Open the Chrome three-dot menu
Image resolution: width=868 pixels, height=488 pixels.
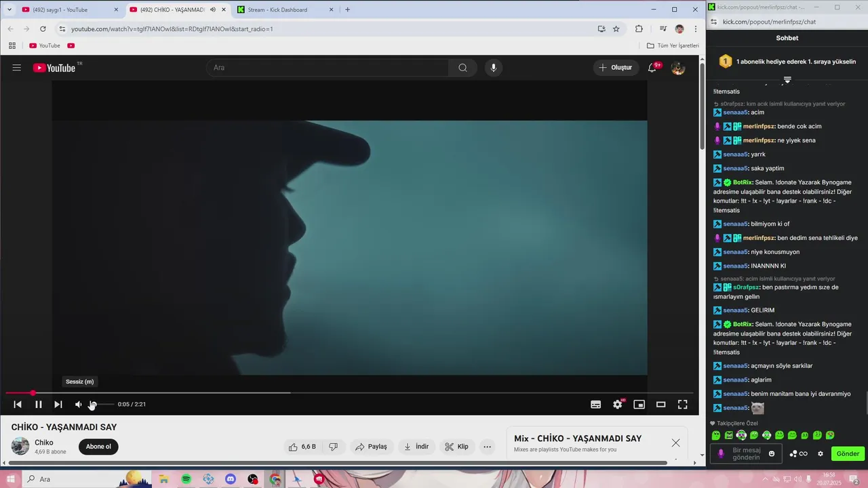[695, 29]
